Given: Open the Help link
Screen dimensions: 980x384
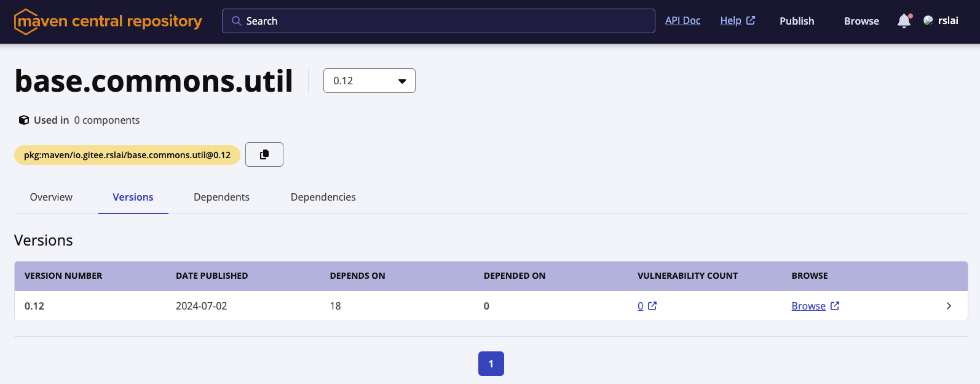Looking at the screenshot, I should [x=730, y=20].
